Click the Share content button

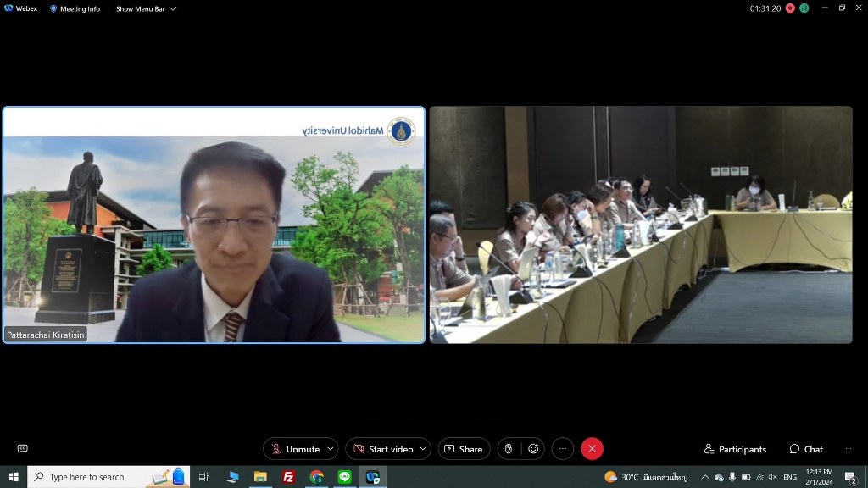click(464, 449)
